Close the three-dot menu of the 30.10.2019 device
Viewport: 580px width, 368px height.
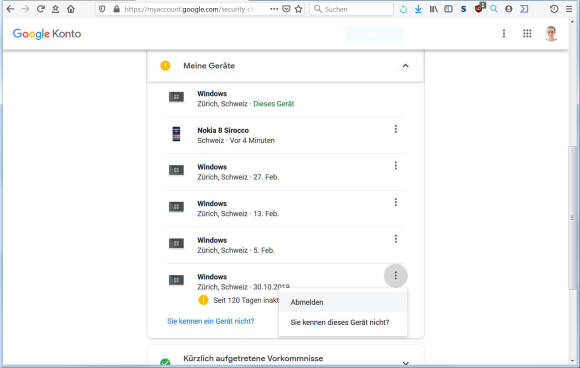click(396, 276)
